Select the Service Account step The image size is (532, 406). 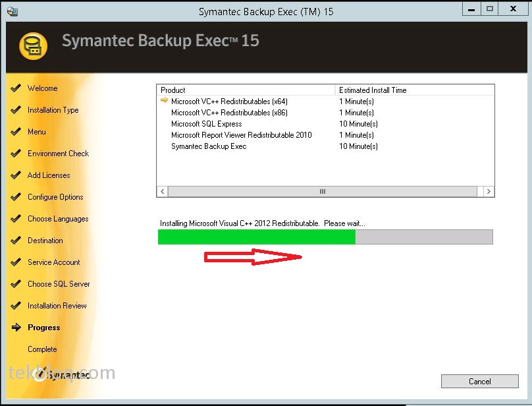(x=53, y=262)
